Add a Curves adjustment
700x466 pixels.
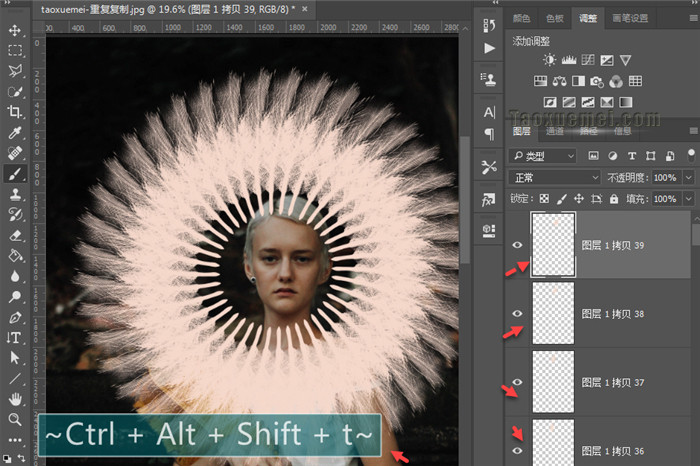(588, 60)
